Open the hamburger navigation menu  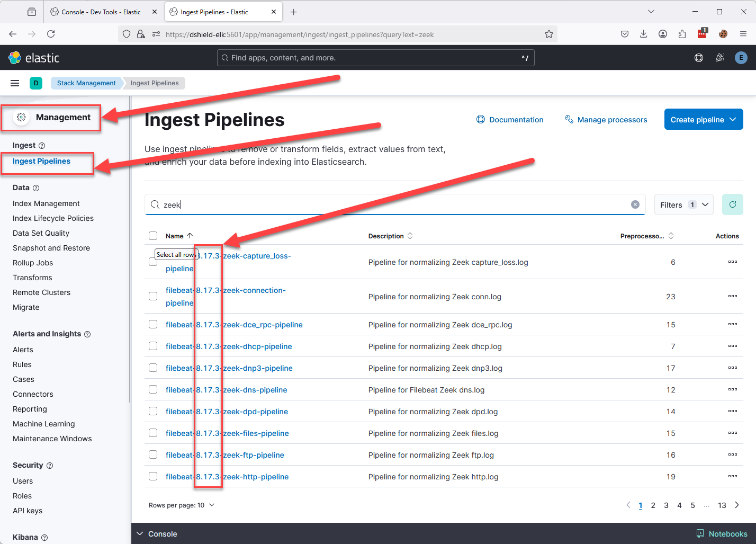[x=15, y=83]
